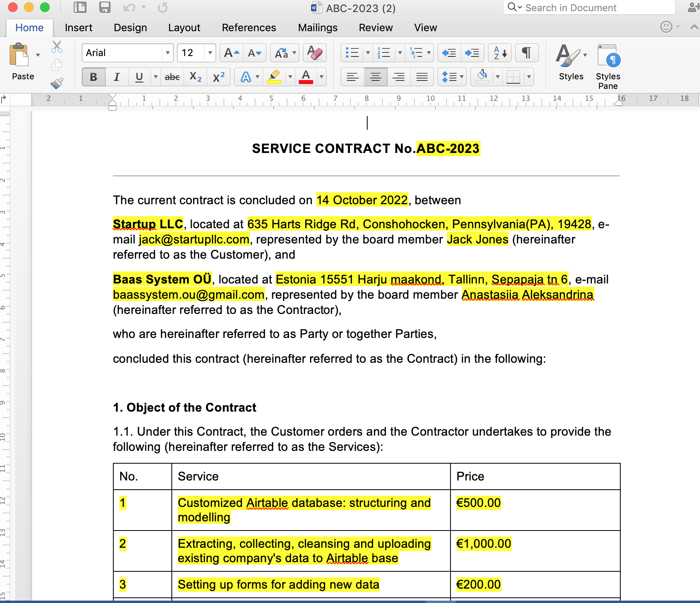Enable right text alignment
This screenshot has width=700, height=603.
click(399, 77)
